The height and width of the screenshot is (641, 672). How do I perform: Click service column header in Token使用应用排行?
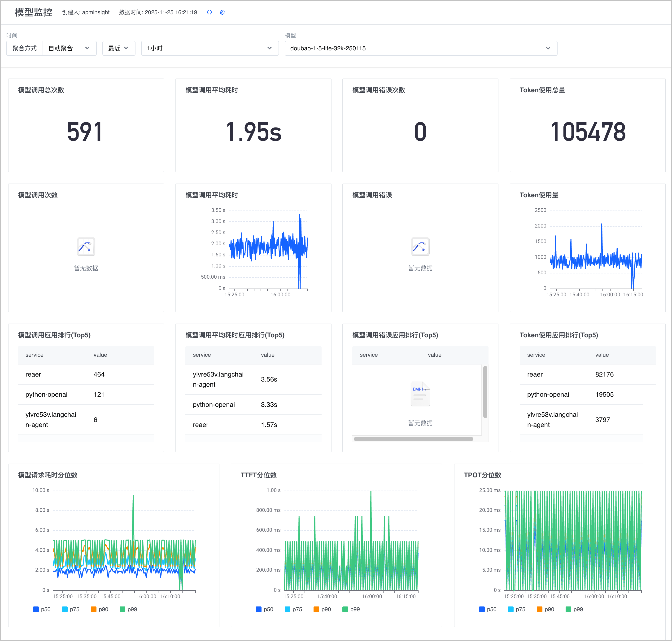pyautogui.click(x=536, y=355)
